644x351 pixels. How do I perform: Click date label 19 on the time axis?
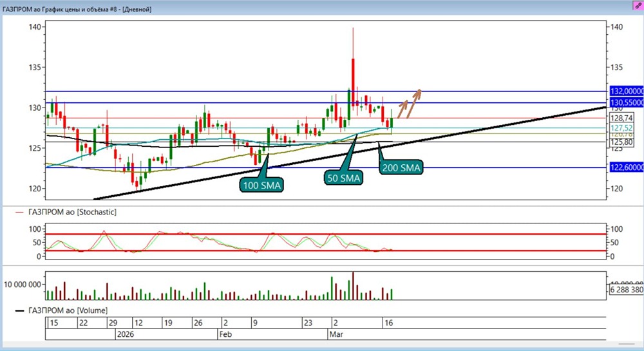point(168,323)
